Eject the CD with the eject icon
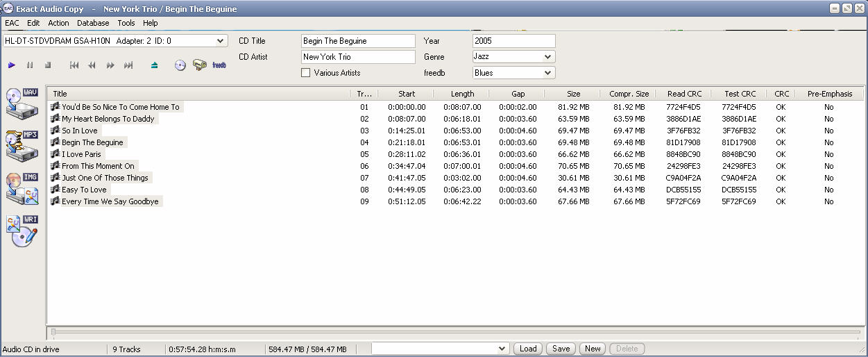Viewport: 868px width, 357px height. (x=155, y=65)
